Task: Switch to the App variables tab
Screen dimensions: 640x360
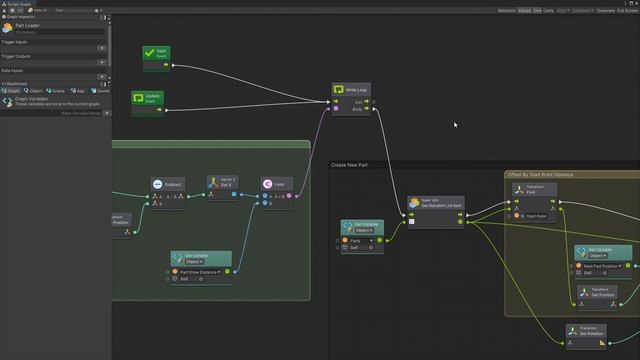Action: click(78, 91)
